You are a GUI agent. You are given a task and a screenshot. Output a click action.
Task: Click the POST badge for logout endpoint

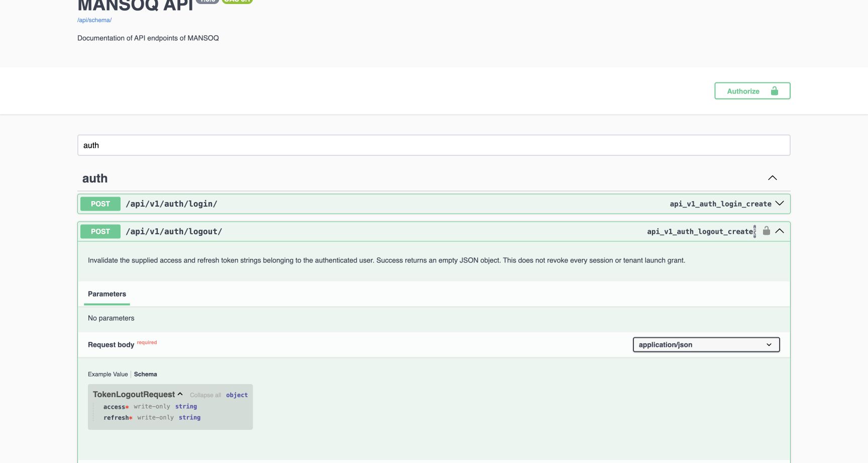pos(100,231)
